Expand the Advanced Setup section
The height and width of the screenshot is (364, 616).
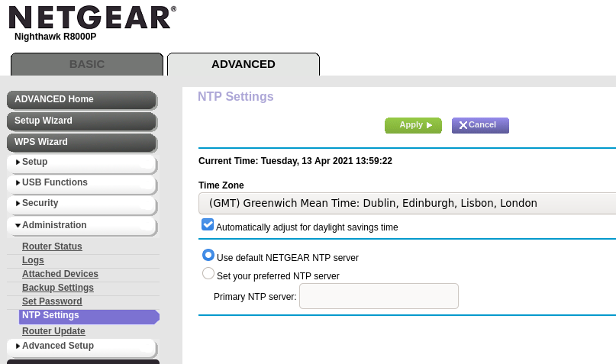coord(82,346)
